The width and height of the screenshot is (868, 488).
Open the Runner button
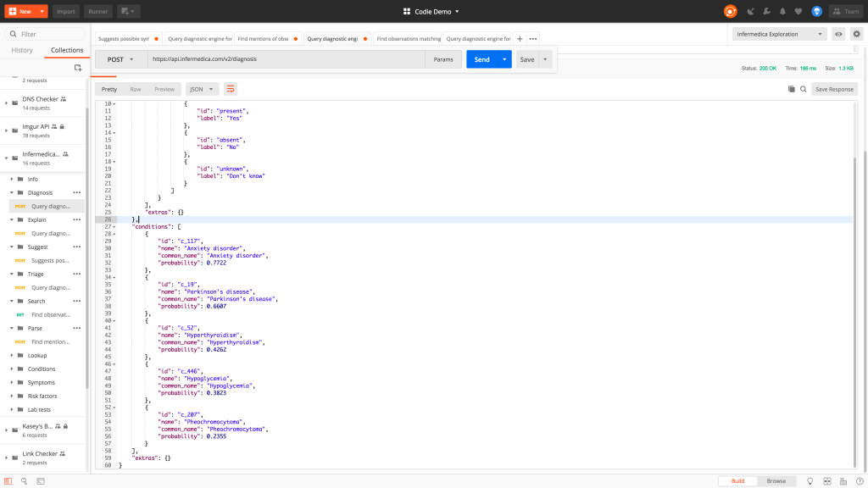pos(98,11)
